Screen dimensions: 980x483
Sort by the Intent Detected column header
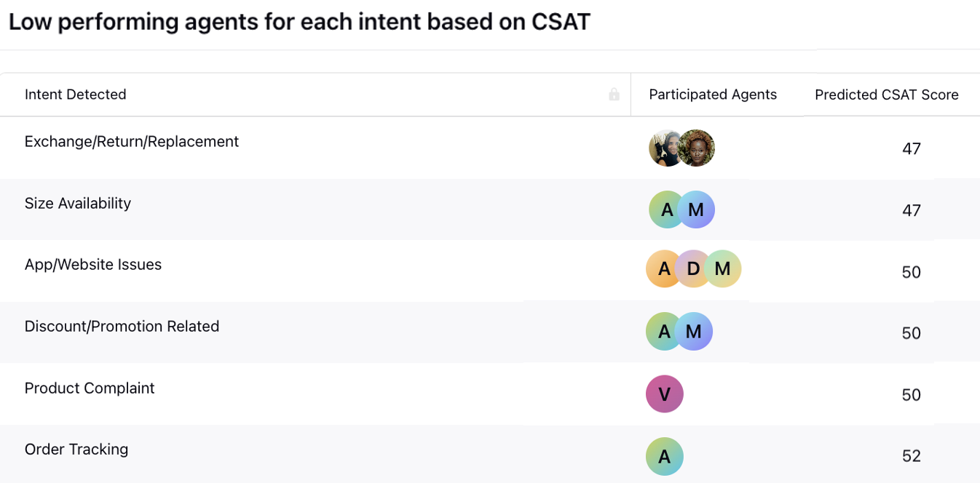coord(76,95)
